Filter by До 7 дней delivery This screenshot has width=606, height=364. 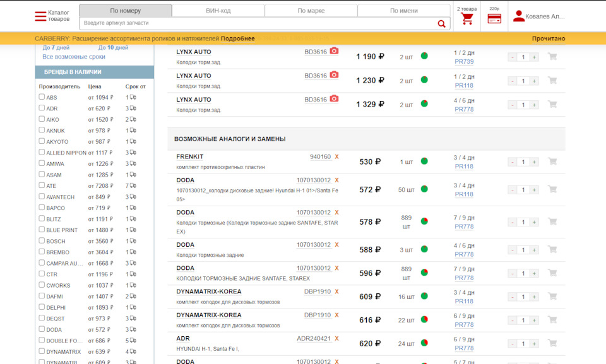pyautogui.click(x=56, y=47)
